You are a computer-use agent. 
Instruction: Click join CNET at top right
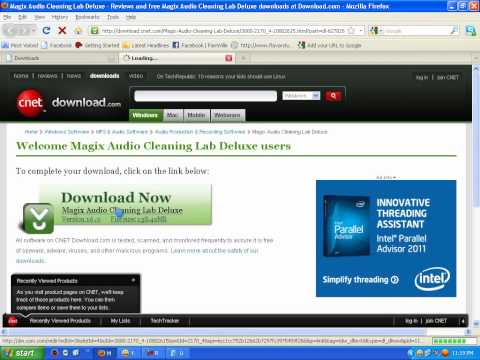tap(447, 77)
